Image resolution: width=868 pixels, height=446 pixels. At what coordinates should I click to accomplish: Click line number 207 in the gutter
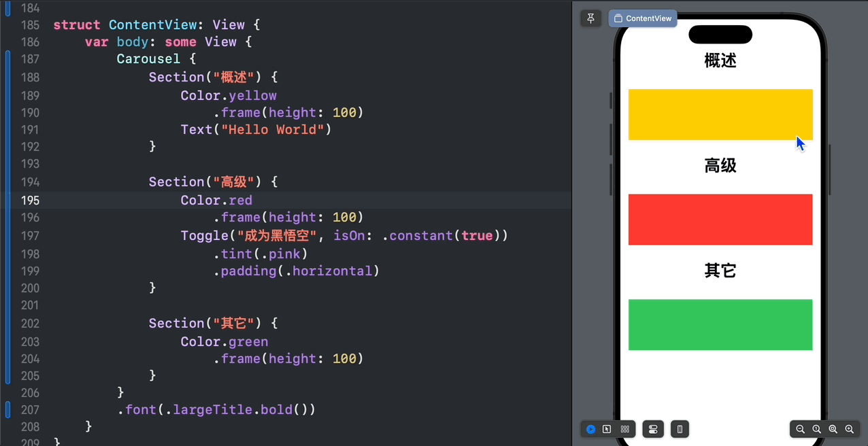[31, 409]
